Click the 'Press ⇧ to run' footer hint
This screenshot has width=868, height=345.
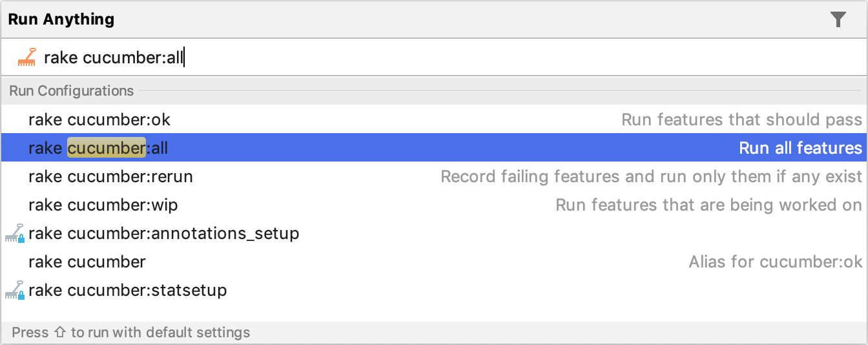(131, 333)
